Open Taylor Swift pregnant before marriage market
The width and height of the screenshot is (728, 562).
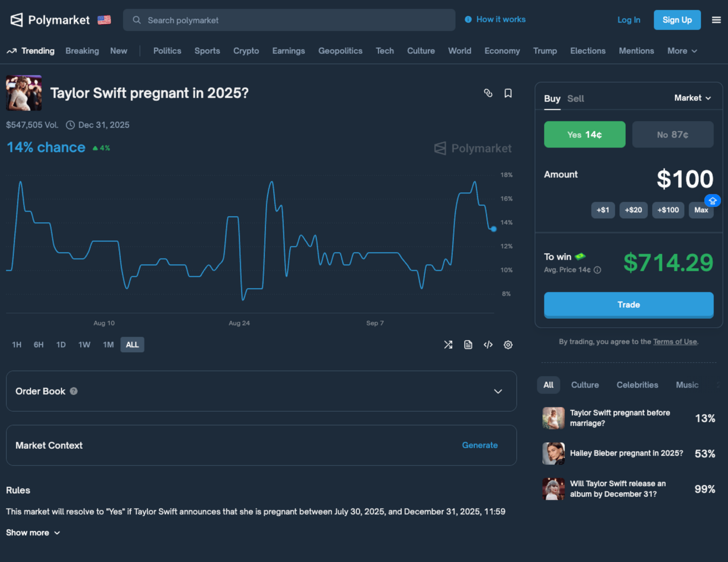(x=629, y=418)
